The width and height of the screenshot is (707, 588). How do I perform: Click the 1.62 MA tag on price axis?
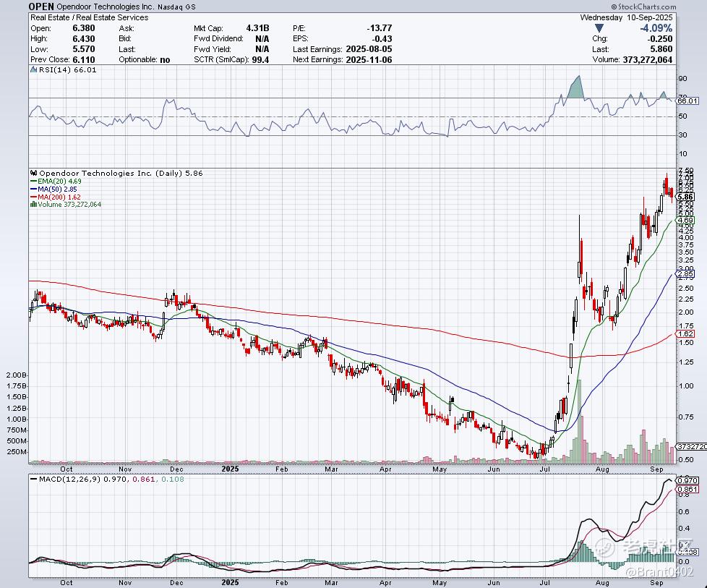686,334
